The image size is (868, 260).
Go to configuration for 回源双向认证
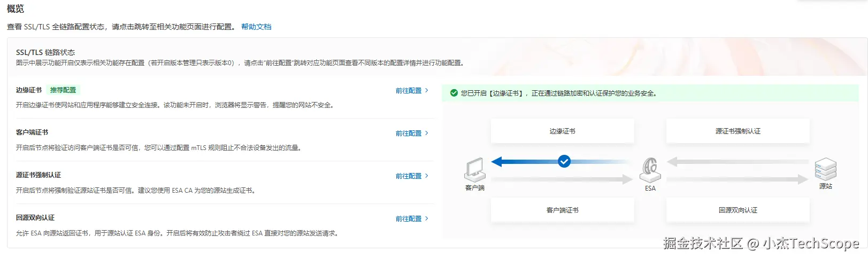(x=409, y=219)
